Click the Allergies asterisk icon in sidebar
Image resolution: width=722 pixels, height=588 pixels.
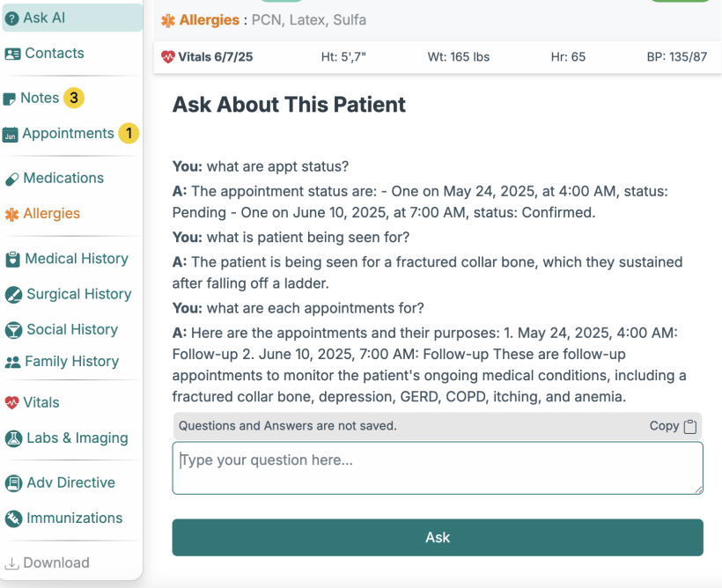click(11, 214)
